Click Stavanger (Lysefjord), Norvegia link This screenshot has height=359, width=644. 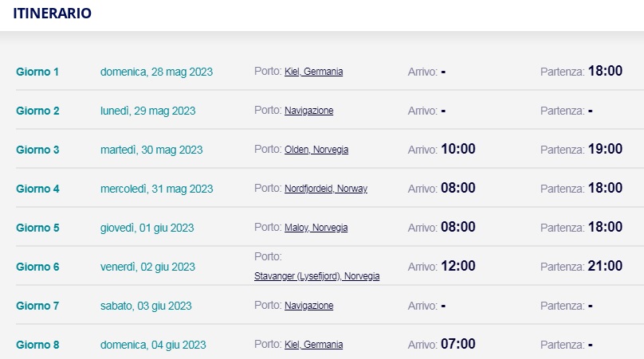316,276
